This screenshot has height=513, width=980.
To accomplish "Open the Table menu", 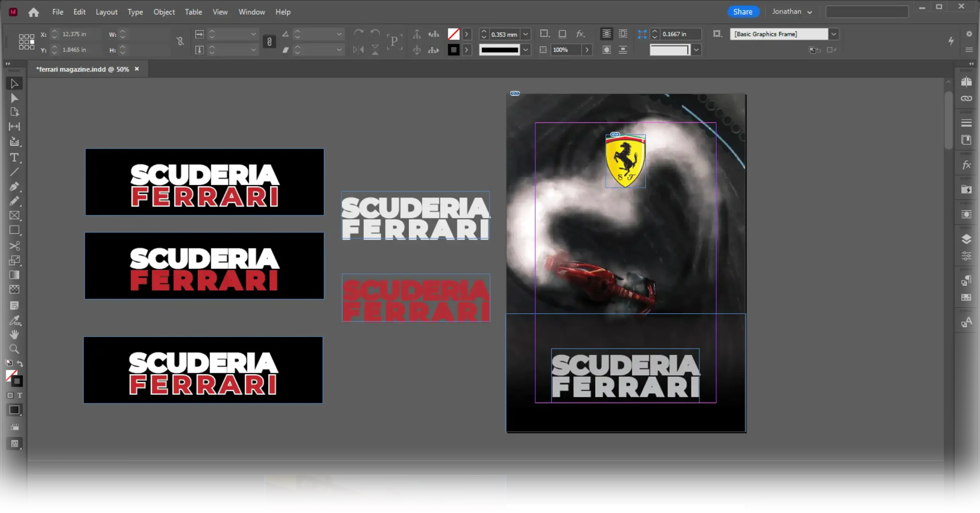I will (x=193, y=12).
